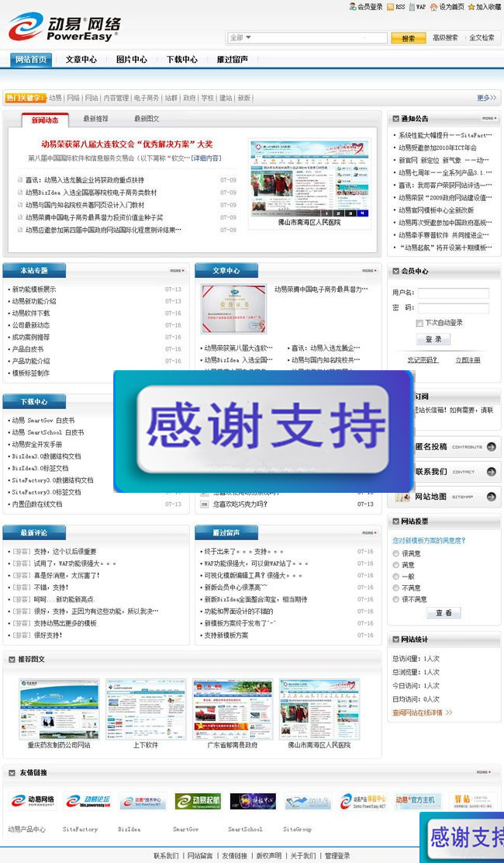Viewport: 504px width, 863px height.
Task: Open MORE icon in 通知公告 panel
Action: click(489, 118)
